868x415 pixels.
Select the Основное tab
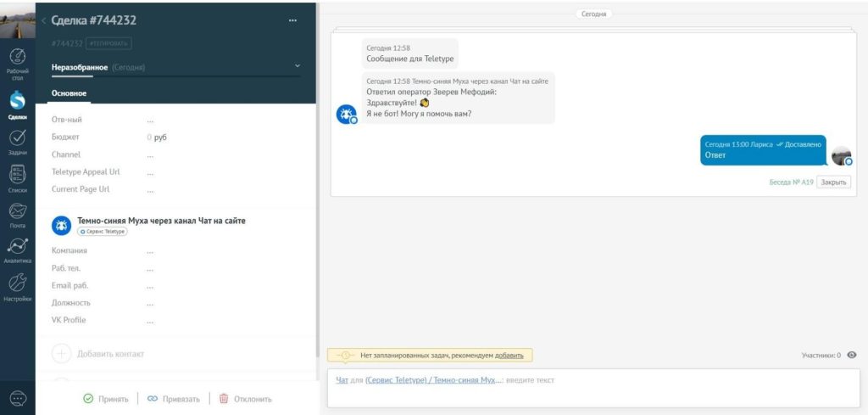click(x=70, y=93)
